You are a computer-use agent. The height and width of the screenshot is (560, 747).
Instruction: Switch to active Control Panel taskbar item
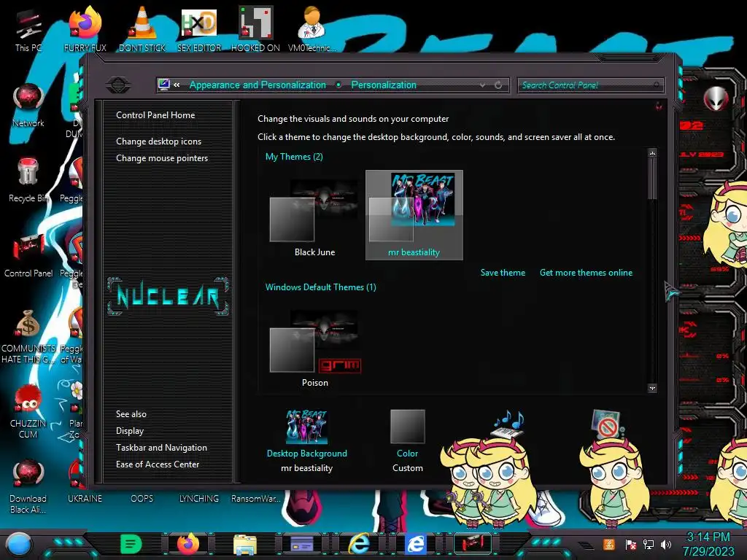473,543
